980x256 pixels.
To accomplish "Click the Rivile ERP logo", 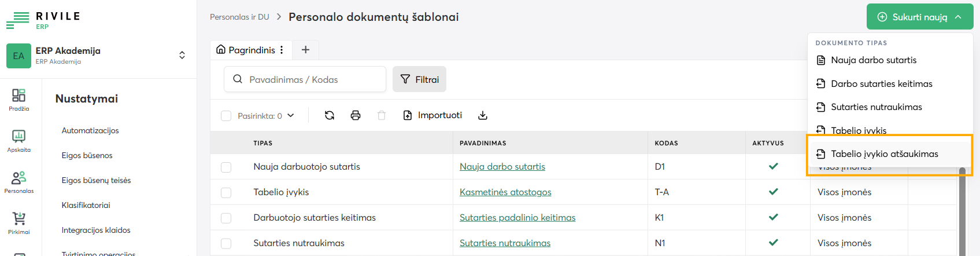I will point(43,20).
